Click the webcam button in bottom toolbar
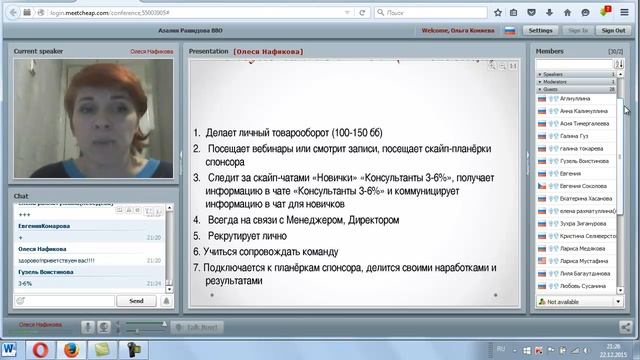 point(104,327)
